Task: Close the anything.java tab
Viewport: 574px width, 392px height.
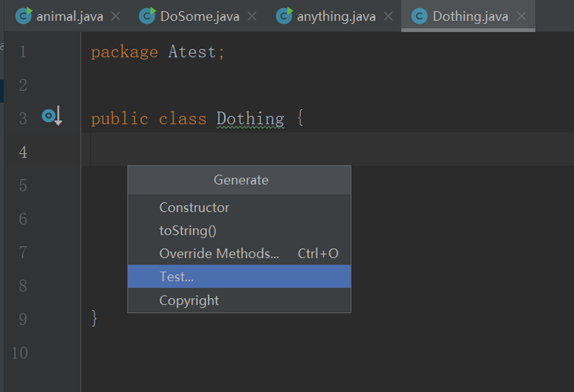Action: (x=387, y=16)
